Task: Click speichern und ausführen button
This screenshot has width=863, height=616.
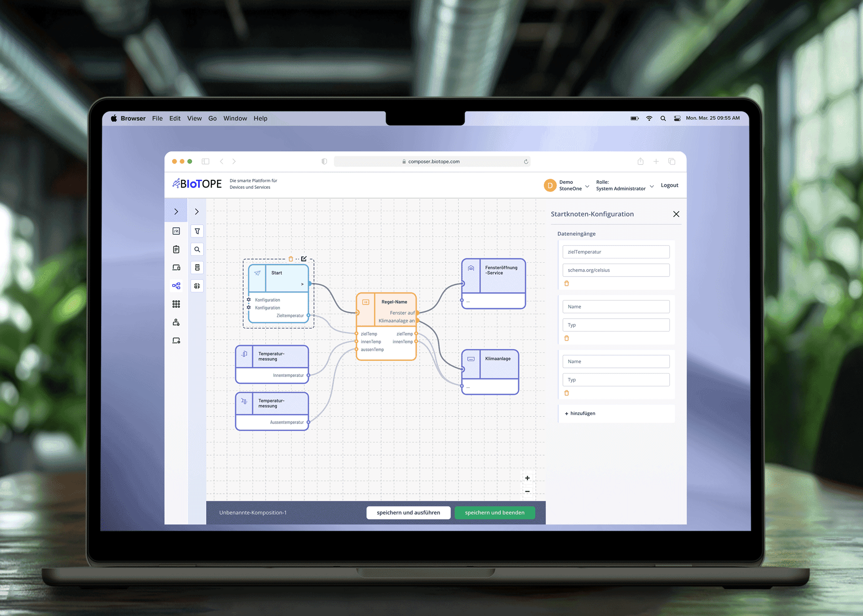Action: tap(408, 513)
